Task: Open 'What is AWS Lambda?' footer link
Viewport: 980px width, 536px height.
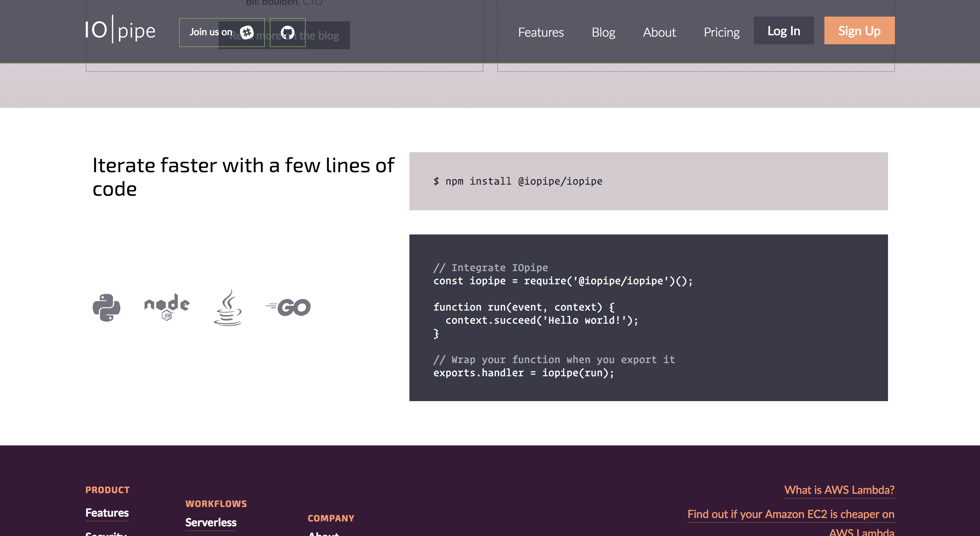Action: pyautogui.click(x=839, y=490)
